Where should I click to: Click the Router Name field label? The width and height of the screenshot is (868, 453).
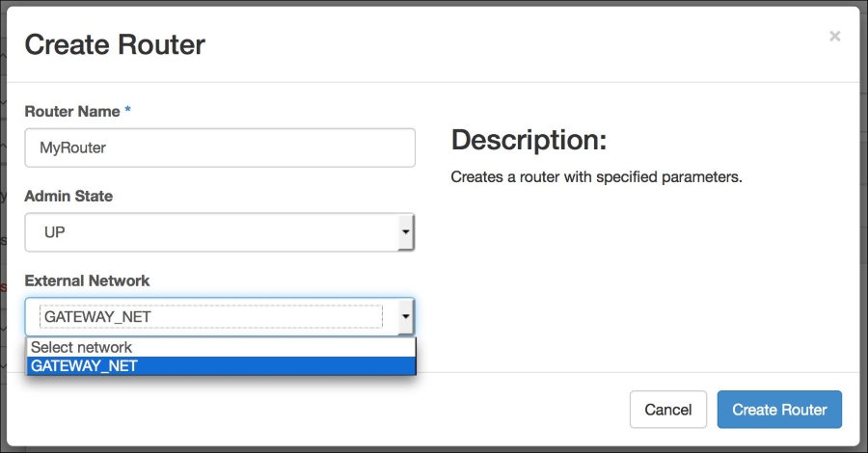click(72, 111)
